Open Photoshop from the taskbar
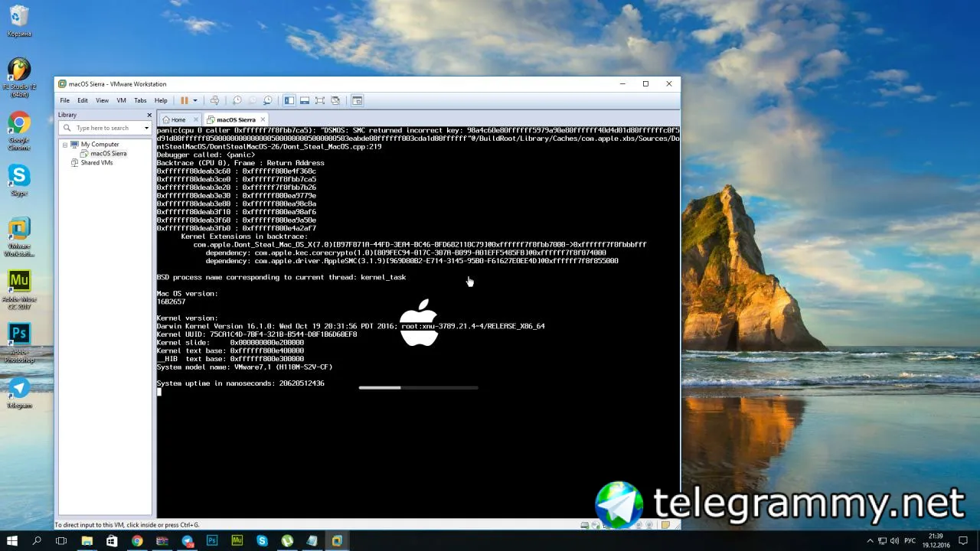 (212, 541)
